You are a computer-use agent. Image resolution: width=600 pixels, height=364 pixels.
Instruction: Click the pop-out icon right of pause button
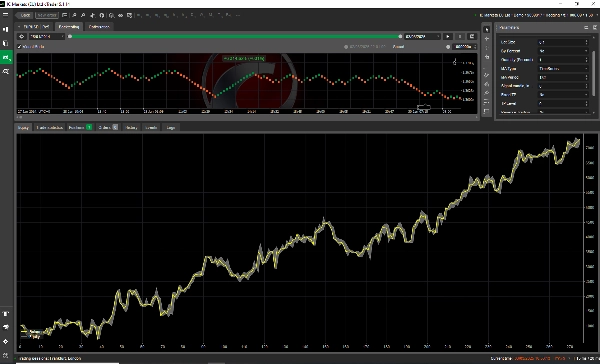coord(472,36)
